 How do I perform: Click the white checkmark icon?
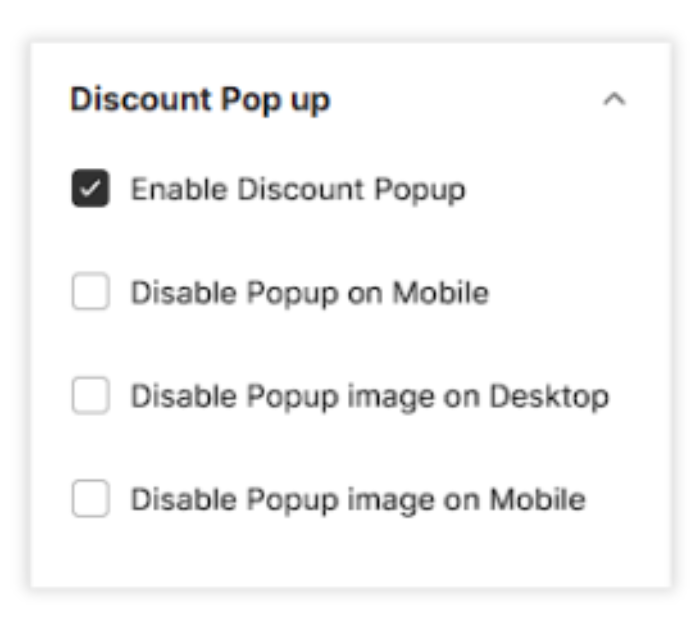(90, 189)
